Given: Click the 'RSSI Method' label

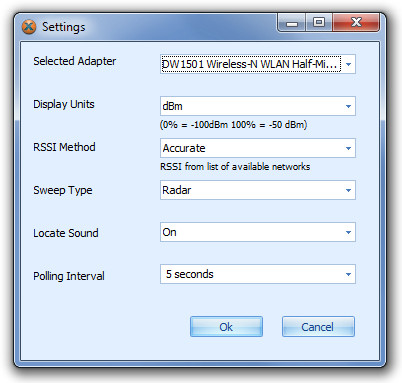Looking at the screenshot, I should click(x=64, y=147).
